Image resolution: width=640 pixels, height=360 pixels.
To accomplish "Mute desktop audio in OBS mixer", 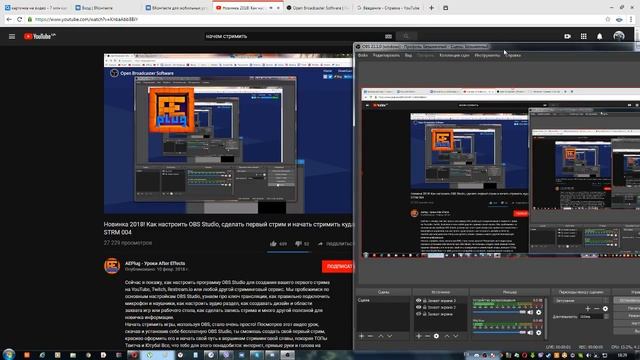I will click(530, 312).
